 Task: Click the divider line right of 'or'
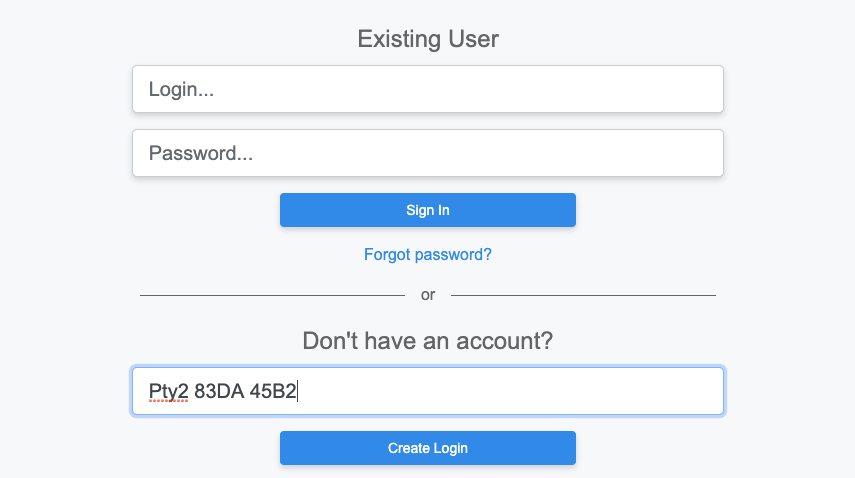[585, 295]
